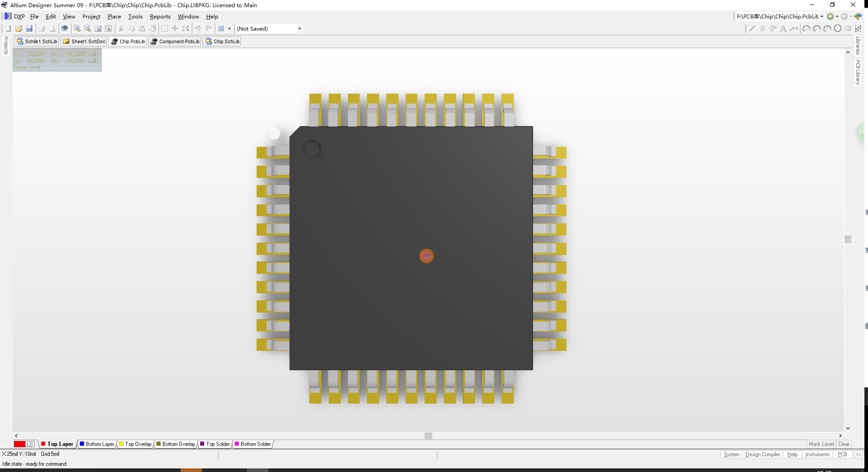The width and height of the screenshot is (868, 472).
Task: Cut the selection with scissors icon
Action: point(121,28)
